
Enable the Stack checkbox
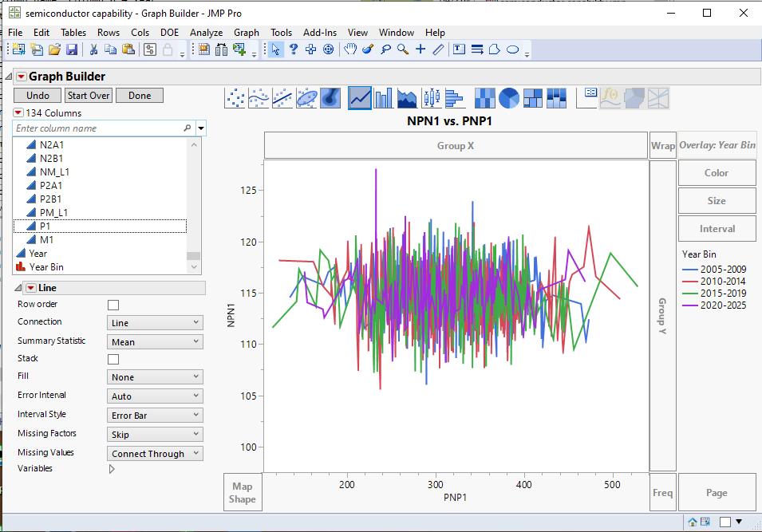coord(113,358)
